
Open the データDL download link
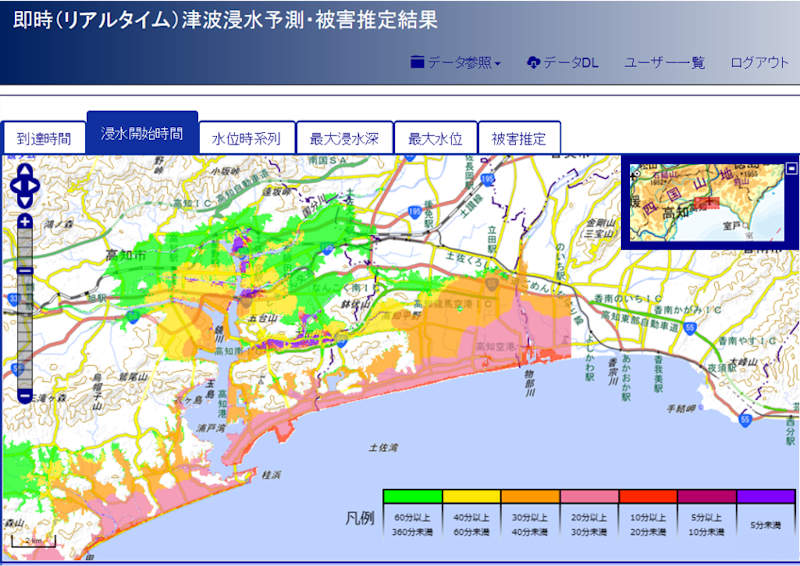pos(562,63)
